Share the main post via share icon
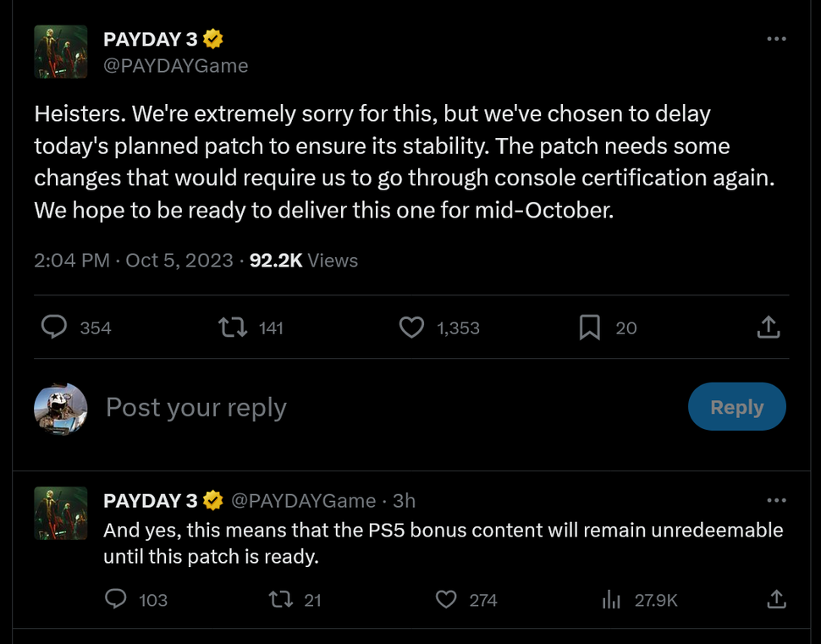 point(768,328)
